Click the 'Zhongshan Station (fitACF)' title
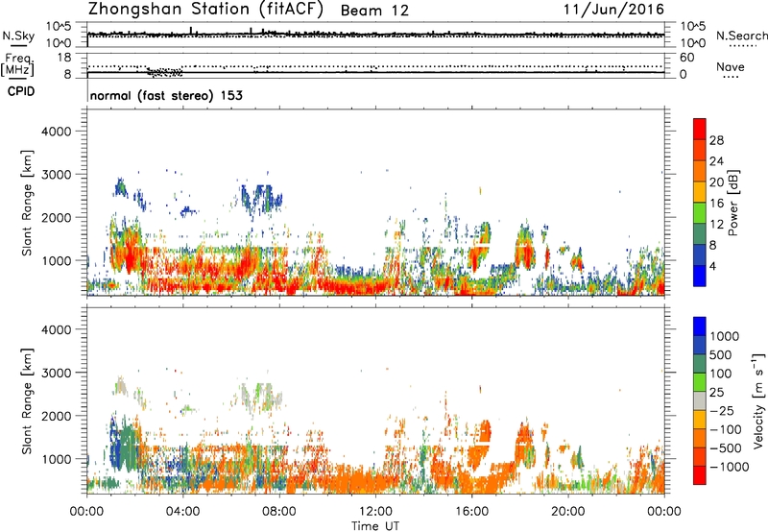This screenshot has width=768, height=532. coord(205,10)
